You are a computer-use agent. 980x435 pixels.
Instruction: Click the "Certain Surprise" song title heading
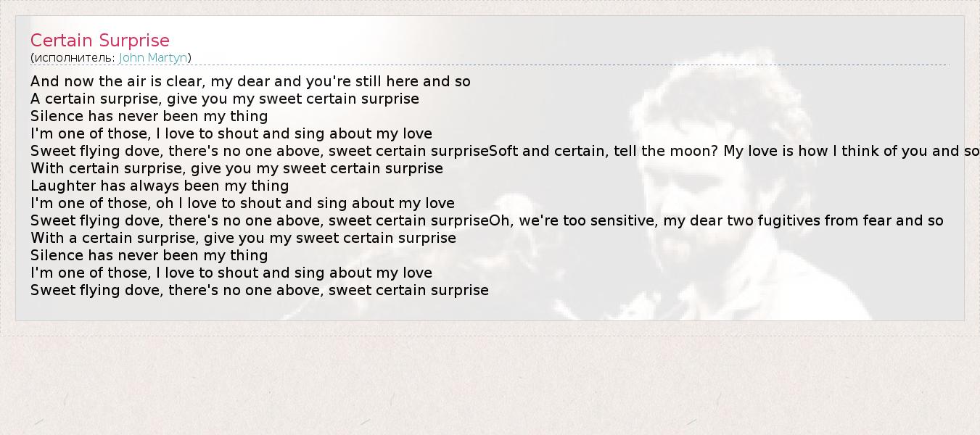(x=100, y=41)
